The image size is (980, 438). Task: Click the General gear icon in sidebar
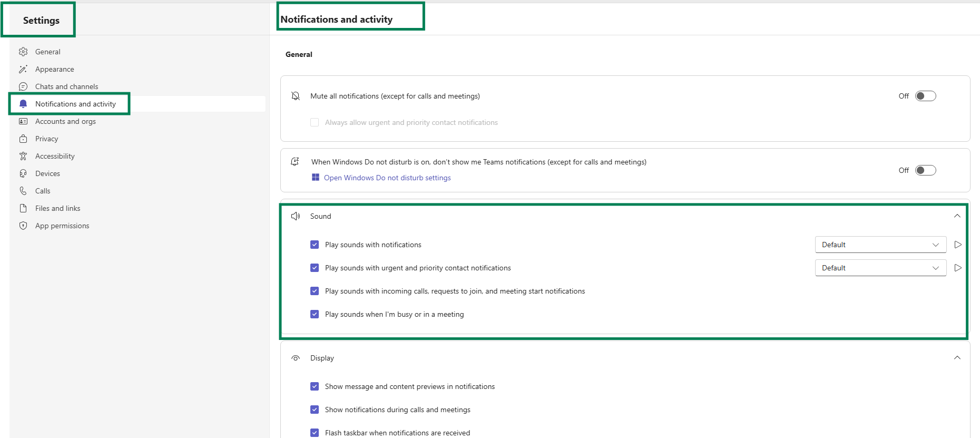[23, 52]
